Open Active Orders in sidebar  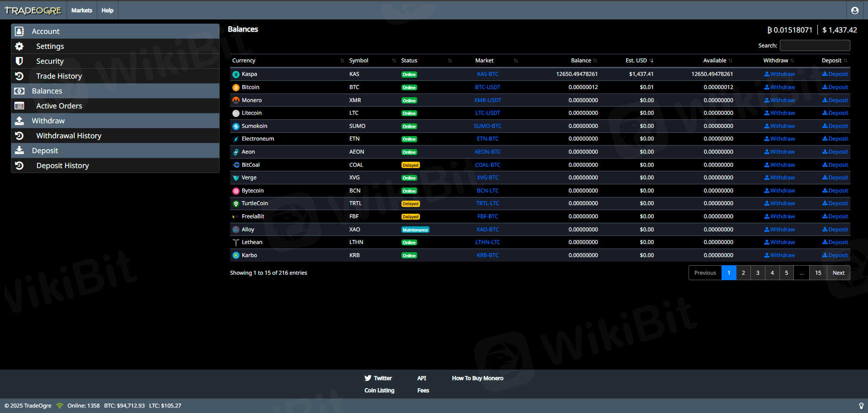59,106
